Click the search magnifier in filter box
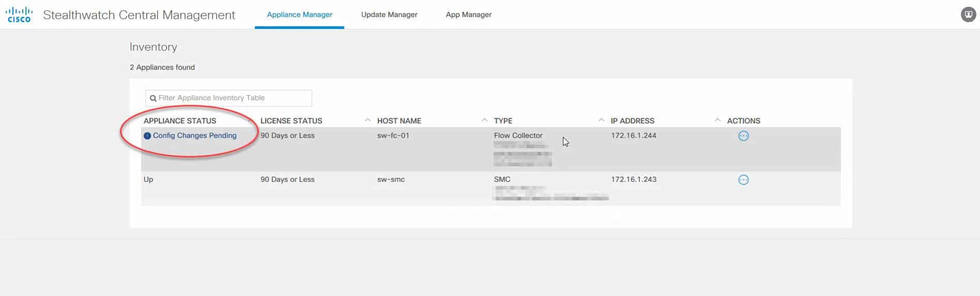Screen dimensions: 980x296 coord(153,98)
